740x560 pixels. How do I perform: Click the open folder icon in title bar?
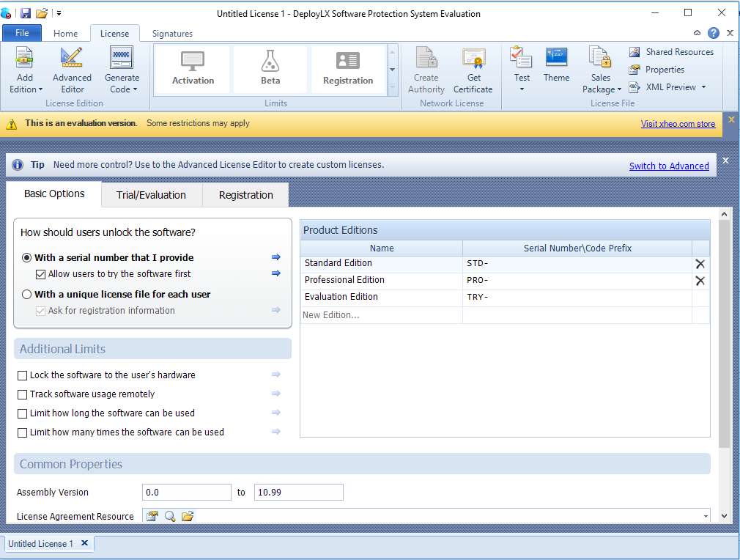click(42, 13)
